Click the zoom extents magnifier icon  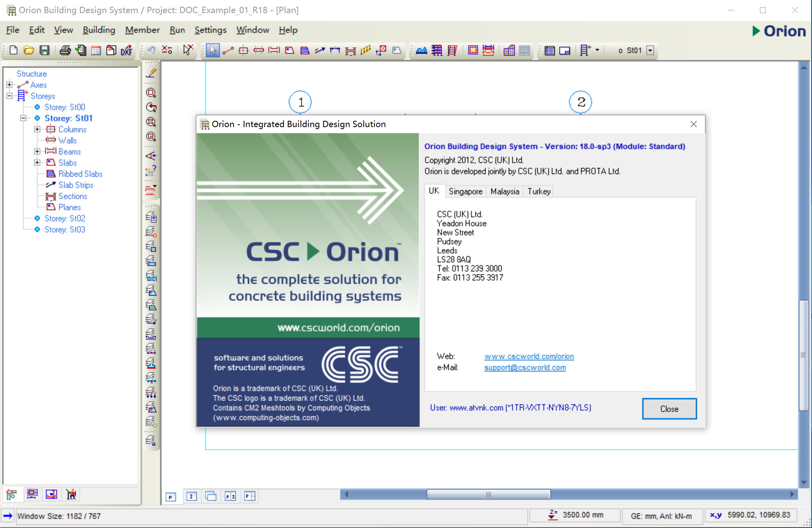151,122
